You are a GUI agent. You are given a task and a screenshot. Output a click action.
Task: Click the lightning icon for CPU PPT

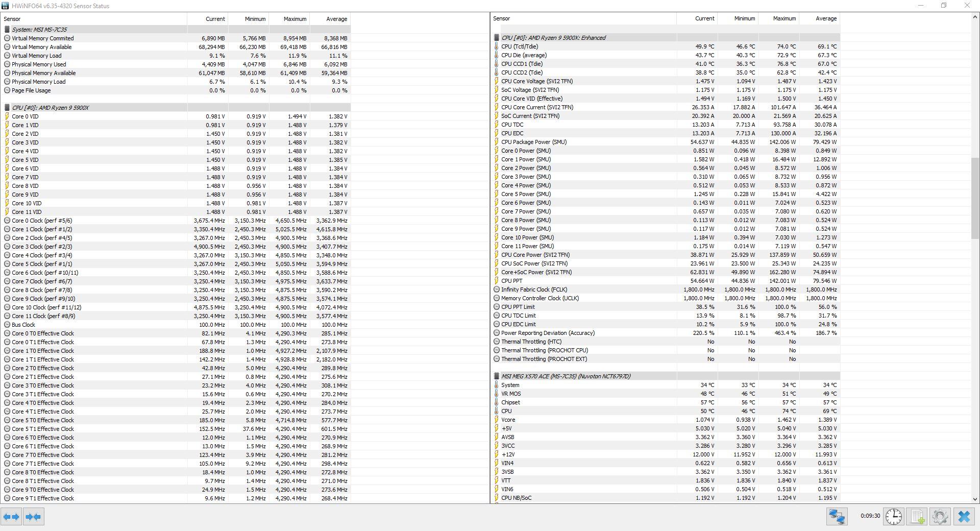click(497, 281)
